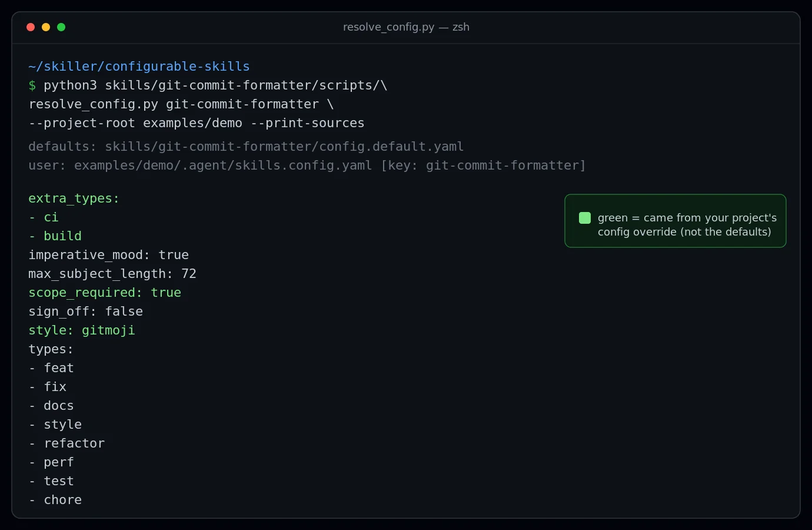
Task: Click the red close window button
Action: click(31, 27)
